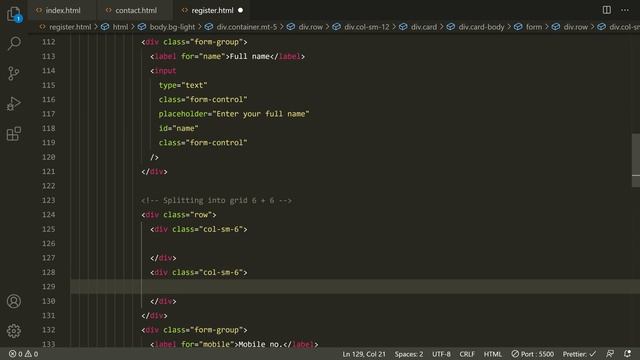
Task: Open the Extensions view
Action: click(14, 134)
